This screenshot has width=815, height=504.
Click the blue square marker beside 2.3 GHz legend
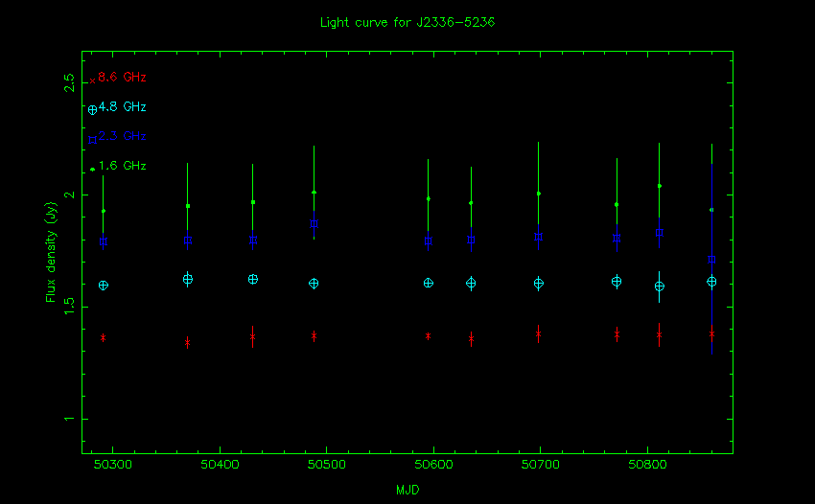92,140
